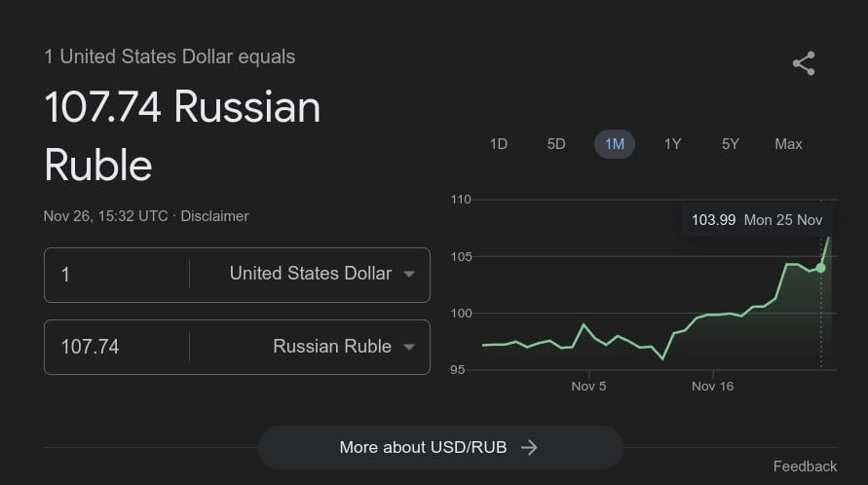Image resolution: width=868 pixels, height=485 pixels.
Task: Click the 103.99 Mon 25 Nov tooltip
Action: coord(756,220)
